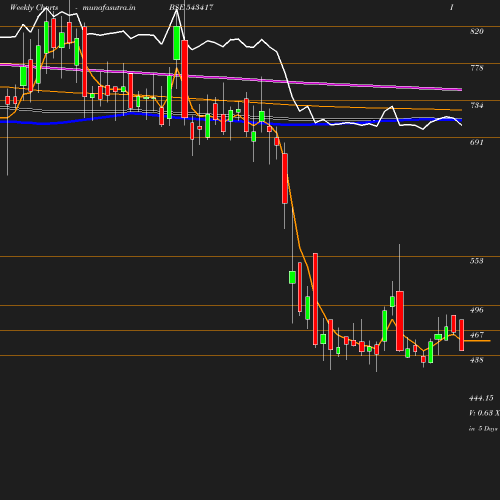Click the 444.15 last price value
The image size is (500, 500).
click(481, 398)
